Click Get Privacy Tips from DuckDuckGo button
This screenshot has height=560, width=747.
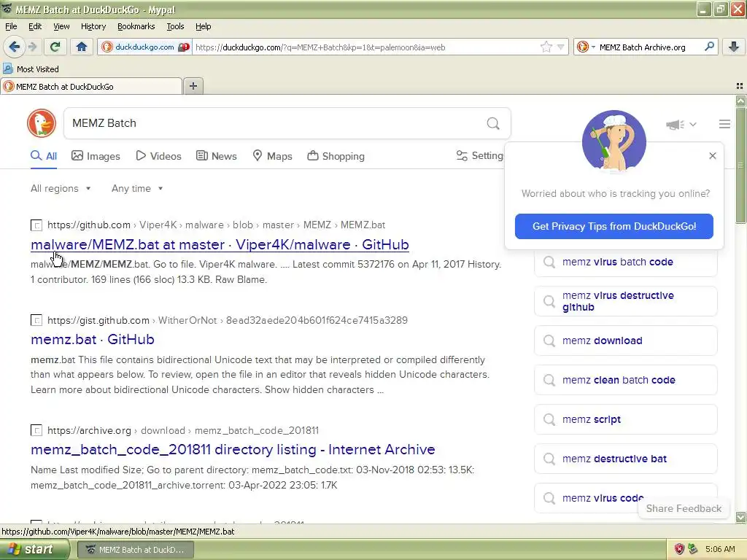(614, 226)
